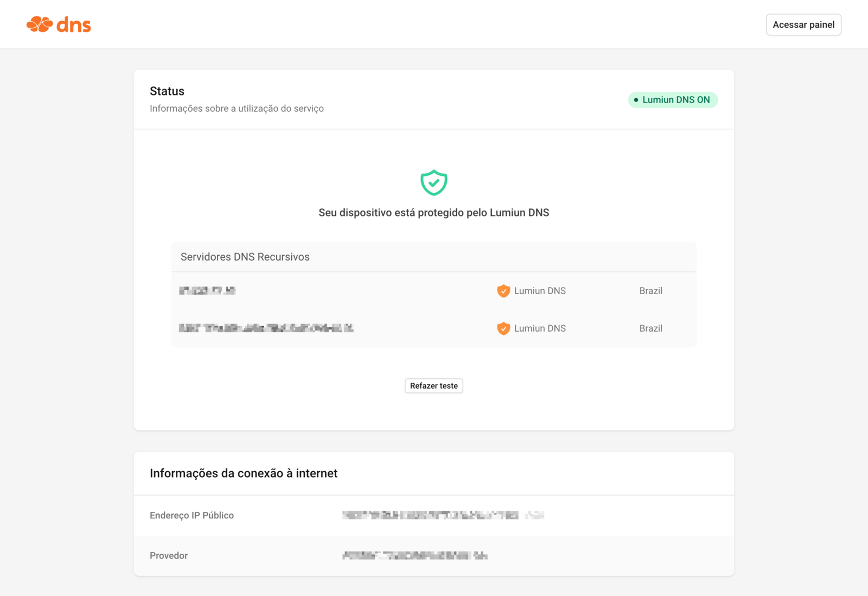Select the second blurred DNS server address
Image resolution: width=868 pixels, height=596 pixels.
266,328
